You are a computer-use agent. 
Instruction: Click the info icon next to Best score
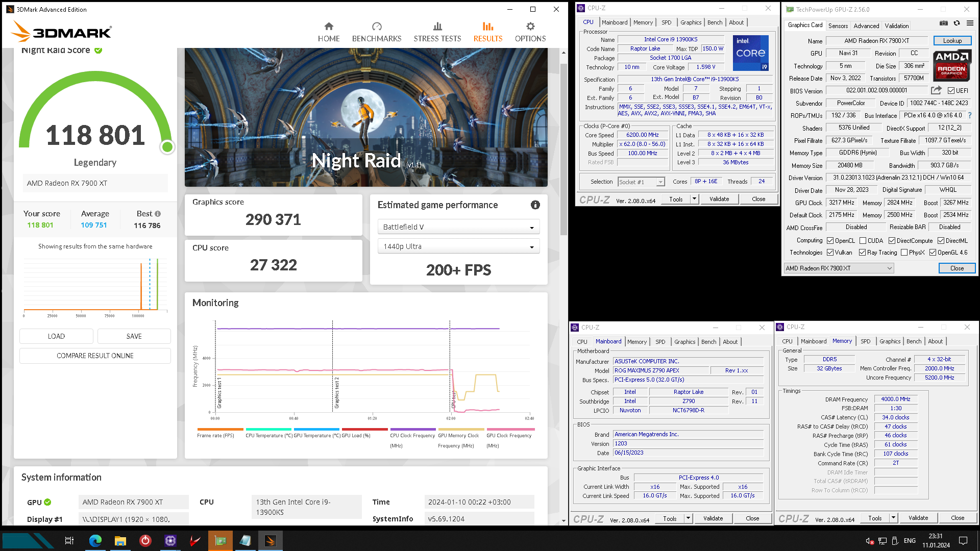[x=158, y=214]
